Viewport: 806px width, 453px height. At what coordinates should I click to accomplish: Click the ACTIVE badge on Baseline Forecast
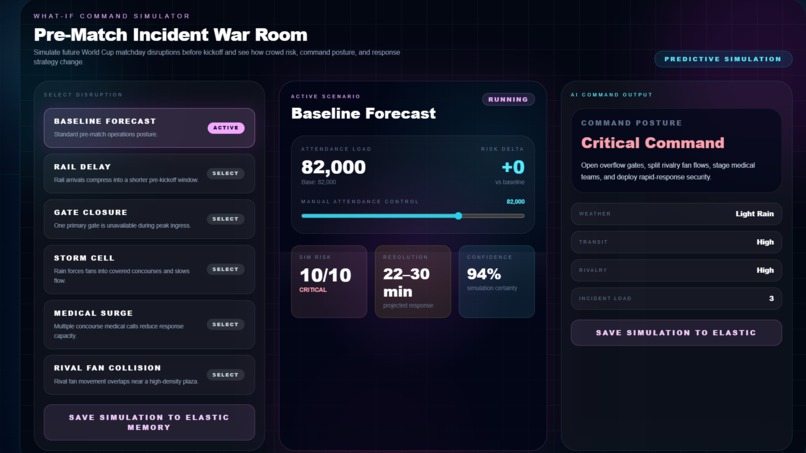(x=226, y=128)
